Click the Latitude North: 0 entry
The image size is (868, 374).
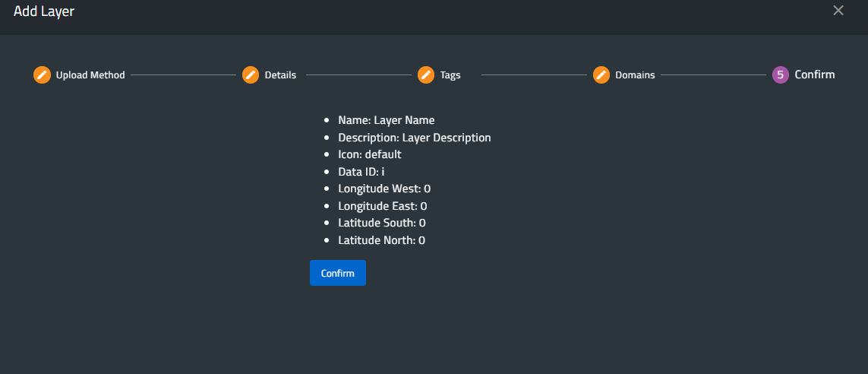381,240
